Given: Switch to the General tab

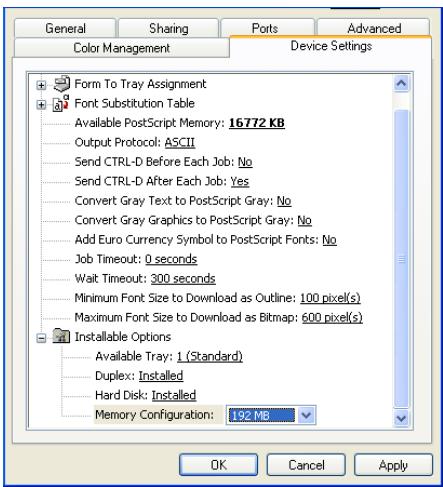Looking at the screenshot, I should 65,28.
